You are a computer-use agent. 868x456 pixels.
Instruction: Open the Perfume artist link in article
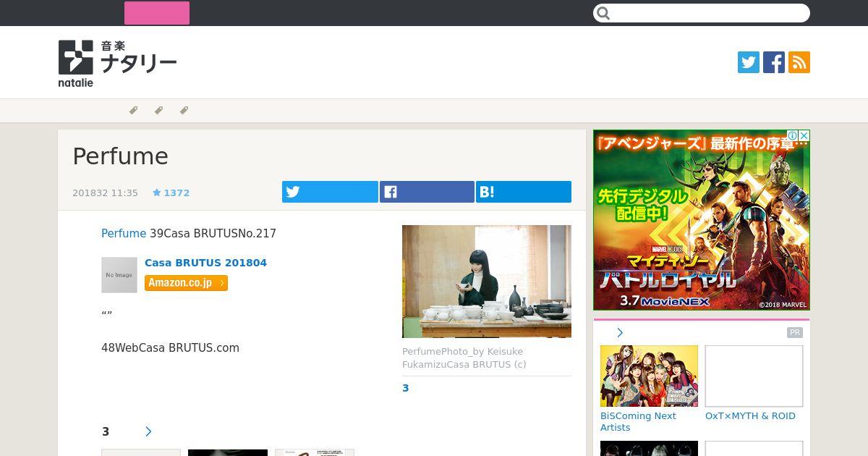click(124, 233)
